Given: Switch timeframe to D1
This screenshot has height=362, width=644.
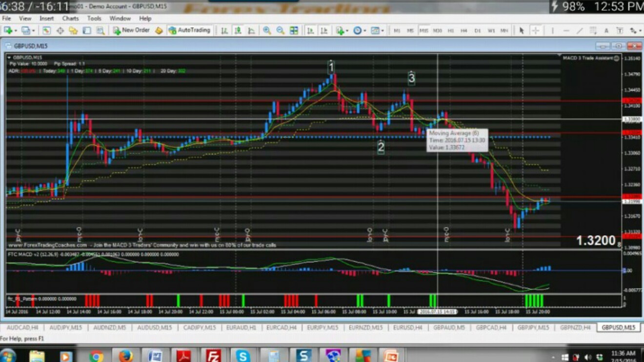Looking at the screenshot, I should 478,30.
